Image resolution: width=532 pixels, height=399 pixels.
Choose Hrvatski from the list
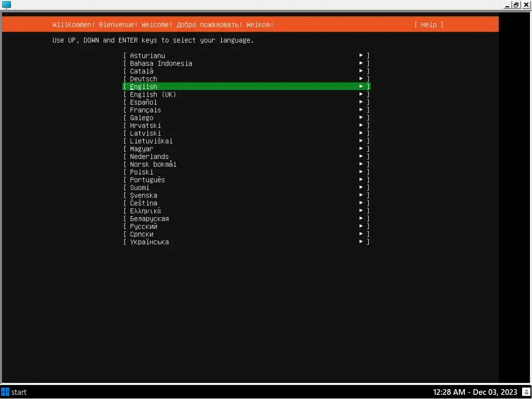point(246,126)
